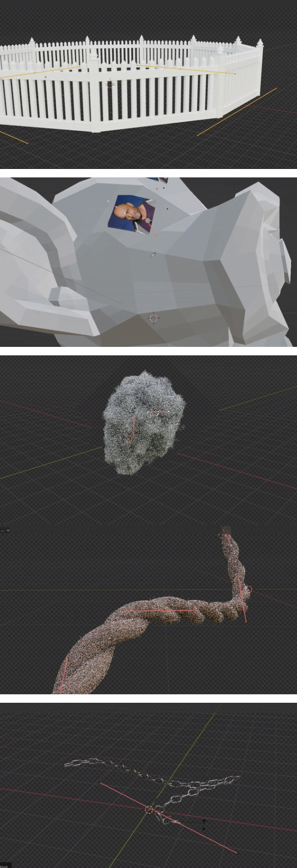Click the small mesh patch at rope's top end
Screen dimensions: 297x868
226,530
